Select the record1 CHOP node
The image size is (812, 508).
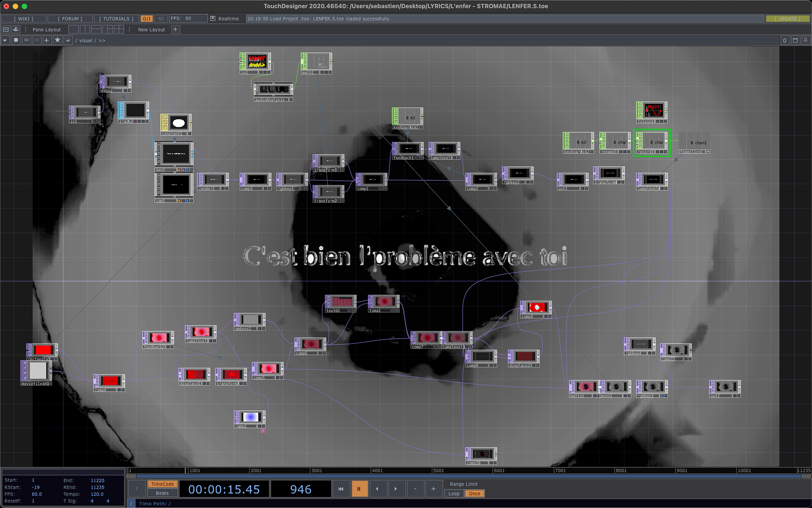[x=652, y=143]
